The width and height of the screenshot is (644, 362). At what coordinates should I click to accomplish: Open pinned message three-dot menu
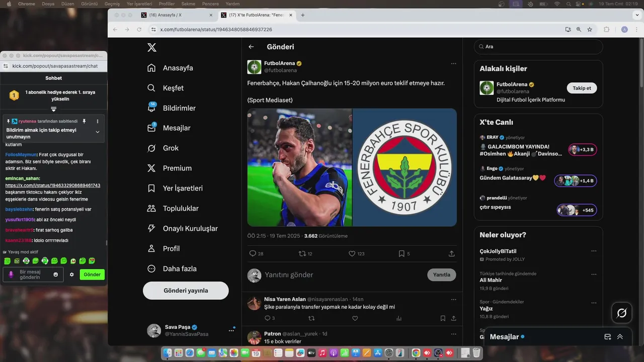[98, 121]
